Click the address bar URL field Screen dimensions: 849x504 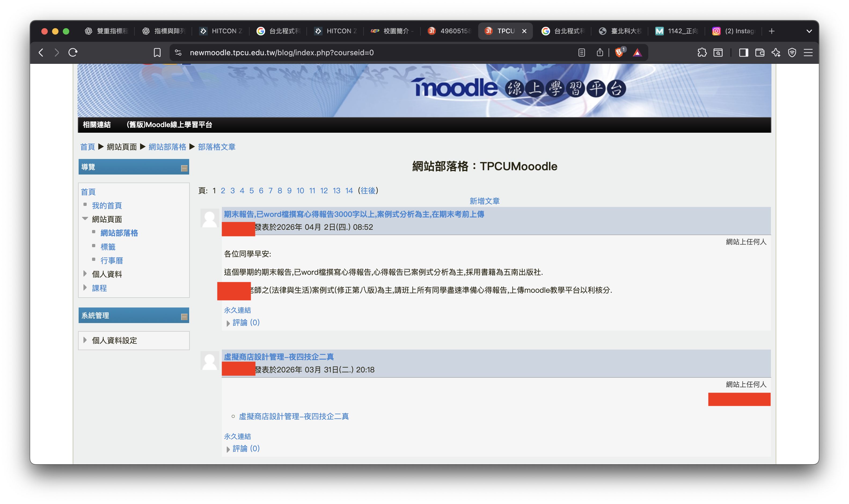tap(374, 53)
